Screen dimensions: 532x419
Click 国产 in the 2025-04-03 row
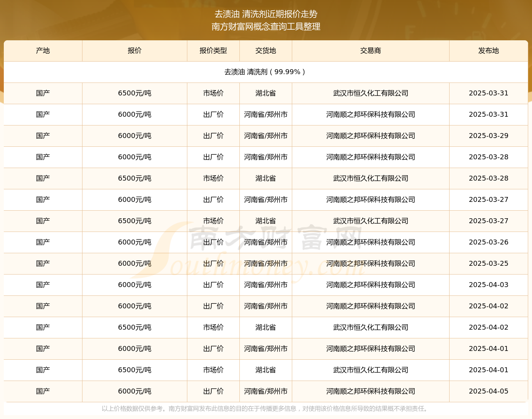coord(43,285)
